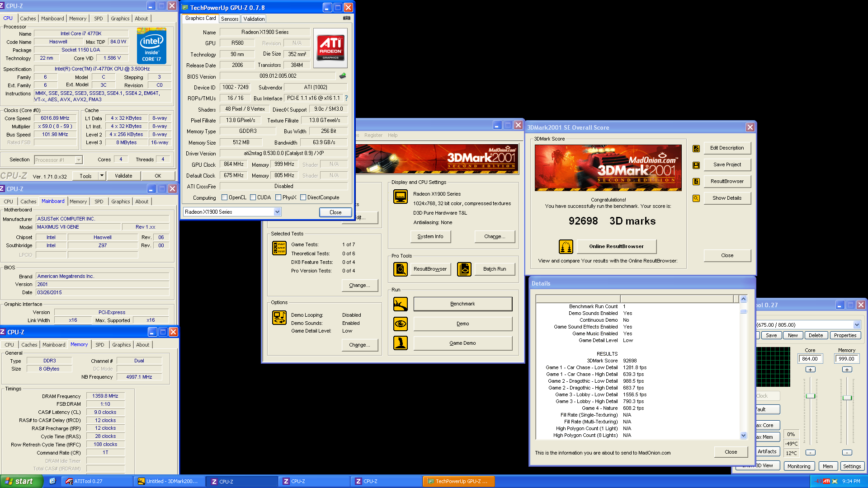Click the GPU-Z screenshot camera icon

point(347,18)
